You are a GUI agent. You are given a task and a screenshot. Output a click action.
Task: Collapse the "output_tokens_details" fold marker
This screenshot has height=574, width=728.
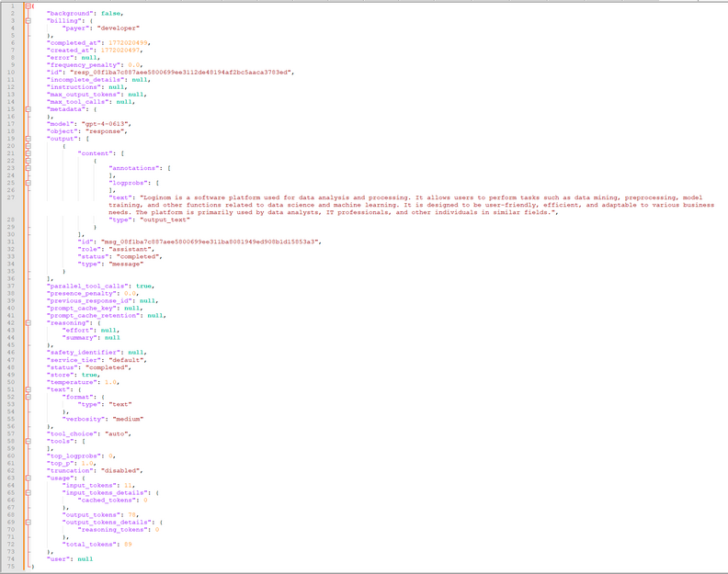pyautogui.click(x=28, y=522)
